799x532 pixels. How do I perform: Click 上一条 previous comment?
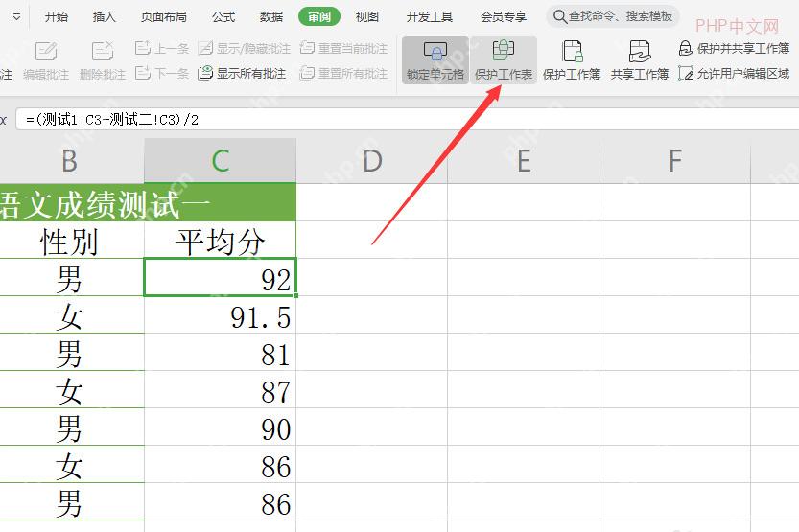162,48
